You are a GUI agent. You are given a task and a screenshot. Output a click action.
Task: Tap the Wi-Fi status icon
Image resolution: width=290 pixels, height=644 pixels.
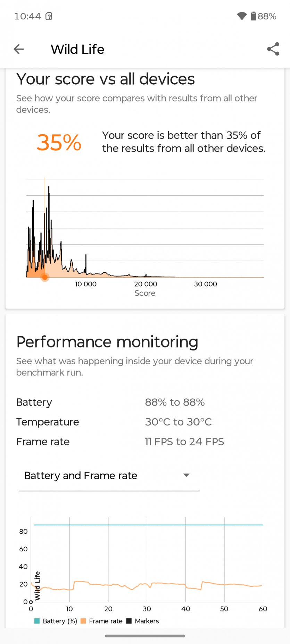point(242,16)
